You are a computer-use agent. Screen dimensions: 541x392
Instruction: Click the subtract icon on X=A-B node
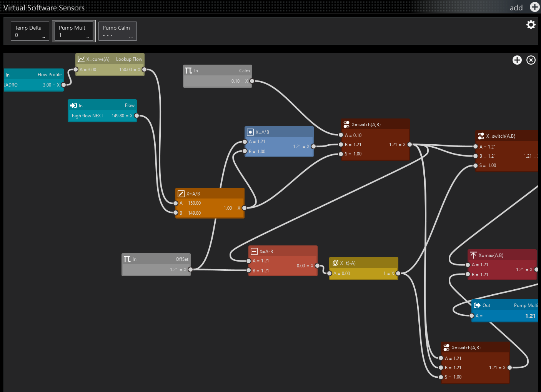click(254, 252)
